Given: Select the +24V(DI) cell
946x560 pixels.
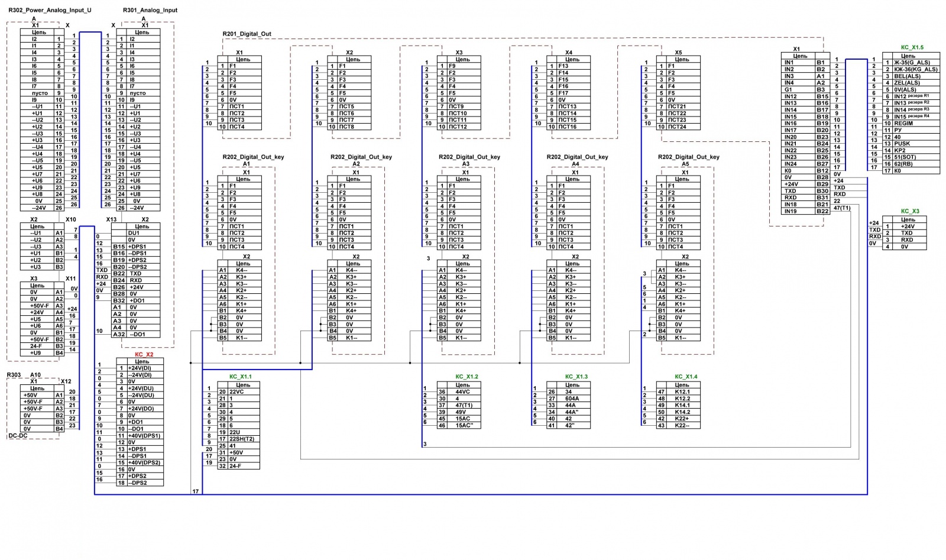Looking at the screenshot, I should [145, 368].
